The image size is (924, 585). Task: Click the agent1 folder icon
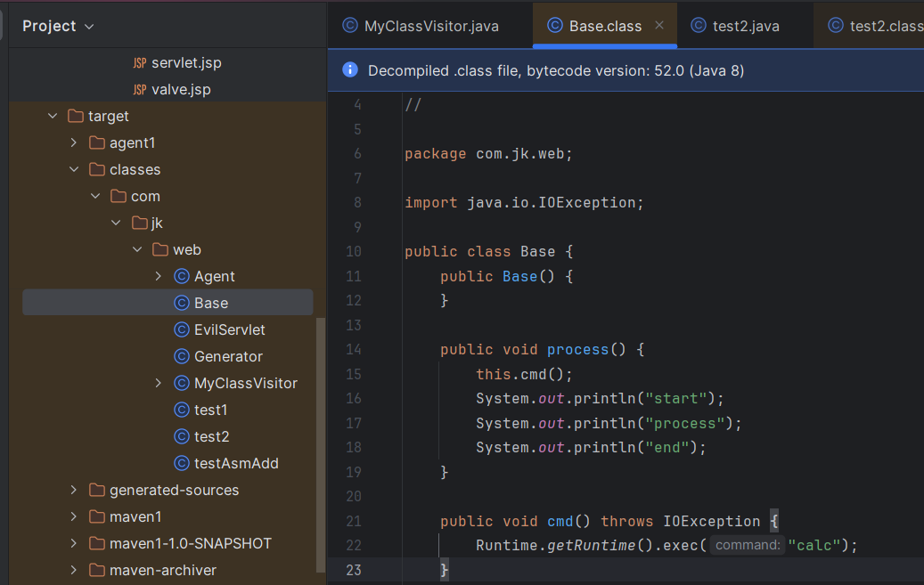(96, 142)
